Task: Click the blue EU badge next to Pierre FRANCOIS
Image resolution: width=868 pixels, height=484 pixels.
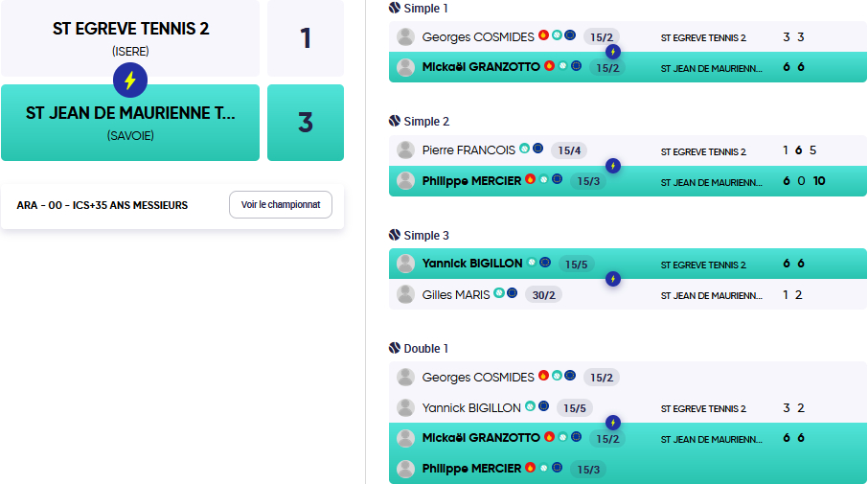Action: pos(538,149)
